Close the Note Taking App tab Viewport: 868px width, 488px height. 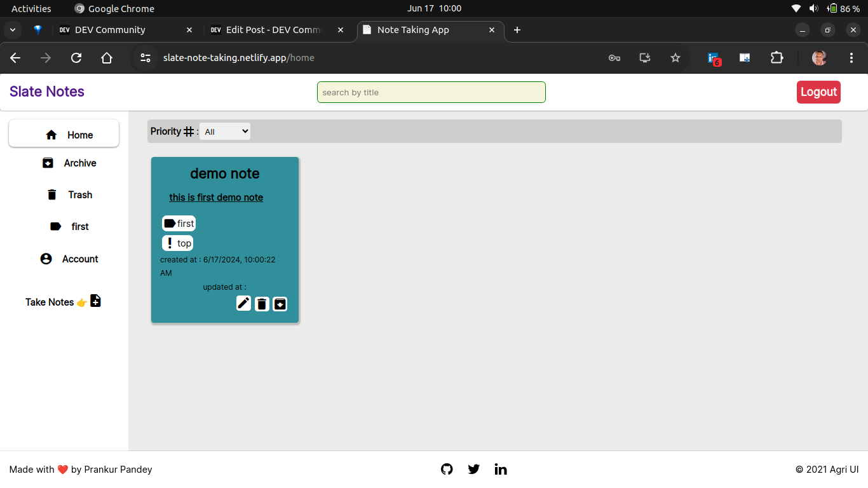click(x=492, y=30)
